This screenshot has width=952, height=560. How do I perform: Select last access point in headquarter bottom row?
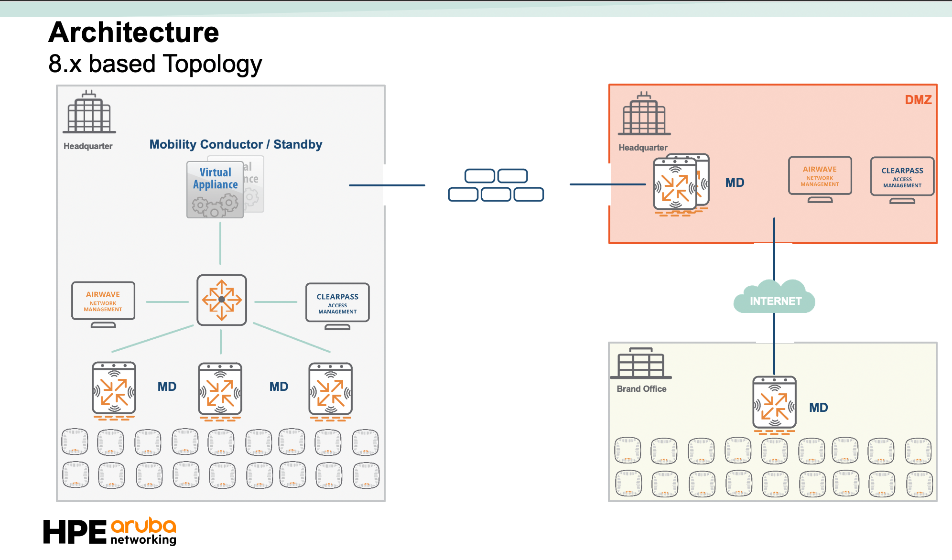point(366,475)
